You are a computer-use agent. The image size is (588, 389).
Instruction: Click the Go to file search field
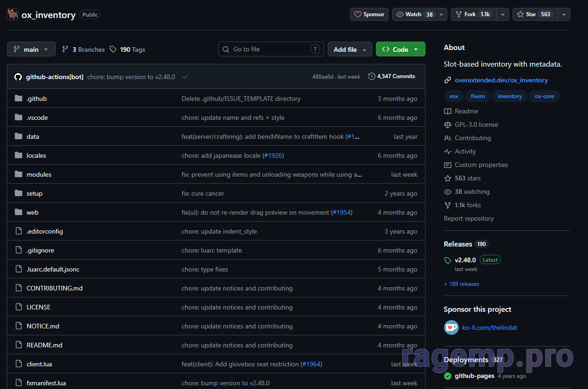[271, 49]
